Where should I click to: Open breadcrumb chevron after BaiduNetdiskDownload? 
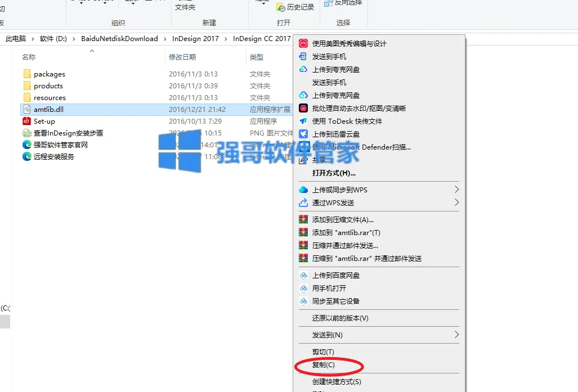[x=165, y=39]
